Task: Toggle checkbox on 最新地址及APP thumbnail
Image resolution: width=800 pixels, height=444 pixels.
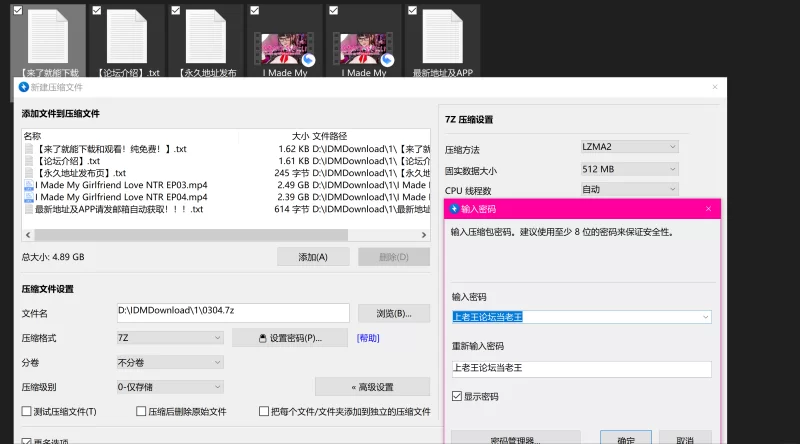Action: click(412, 10)
